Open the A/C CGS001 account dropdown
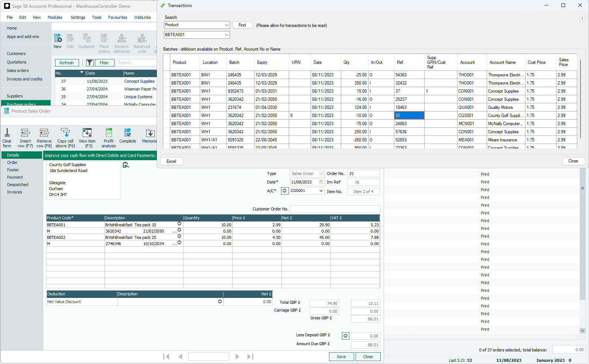The height and width of the screenshot is (364, 589). (321, 191)
